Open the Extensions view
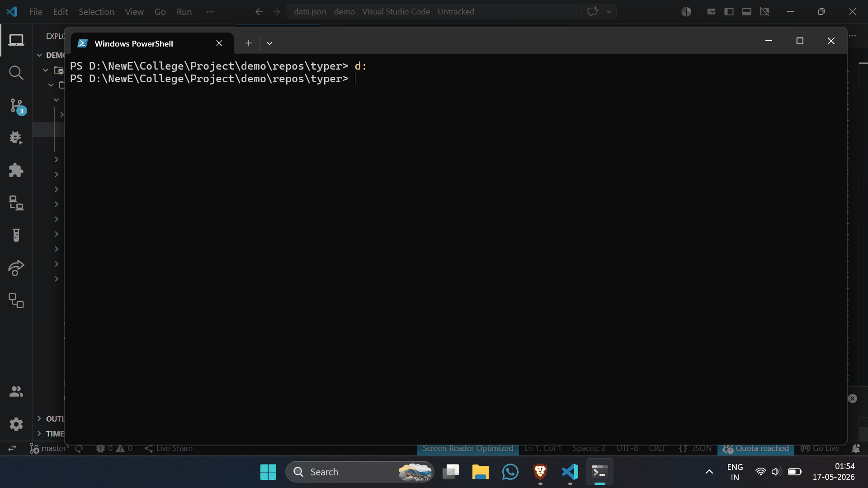Viewport: 868px width, 488px height. 16,170
